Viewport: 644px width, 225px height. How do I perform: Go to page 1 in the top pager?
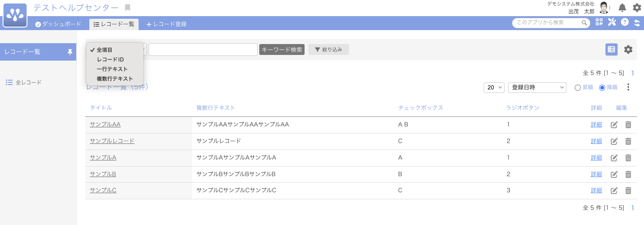tap(633, 73)
